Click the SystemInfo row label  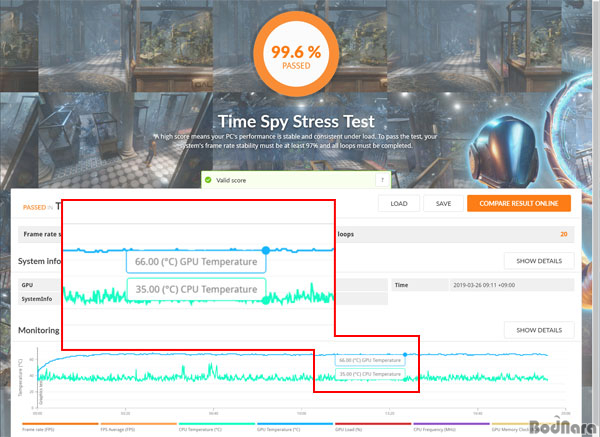(x=37, y=299)
